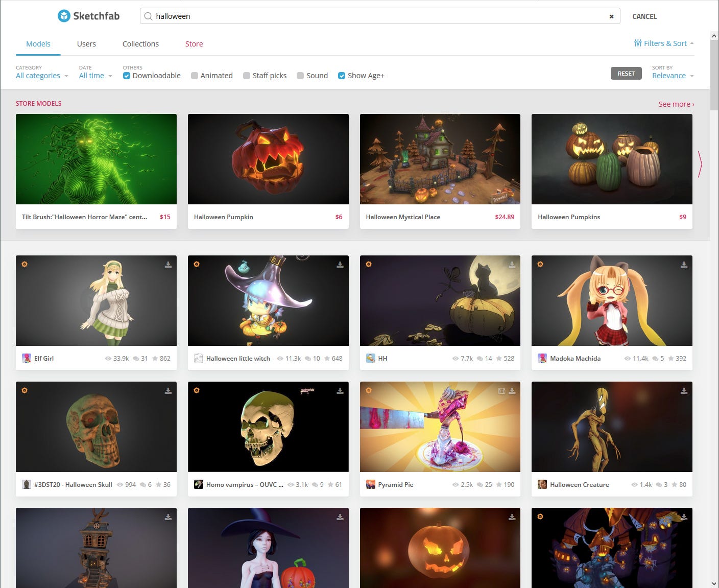The image size is (719, 588).
Task: Click the Pyramid Pie author avatar
Action: pos(371,484)
